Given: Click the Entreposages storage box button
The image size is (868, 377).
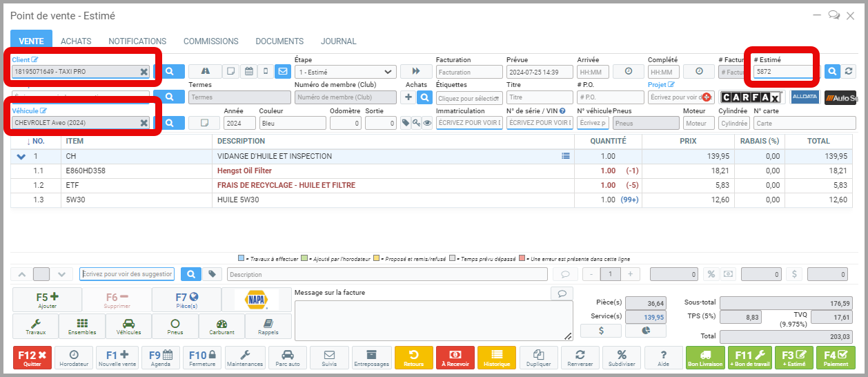Looking at the screenshot, I should [x=373, y=358].
